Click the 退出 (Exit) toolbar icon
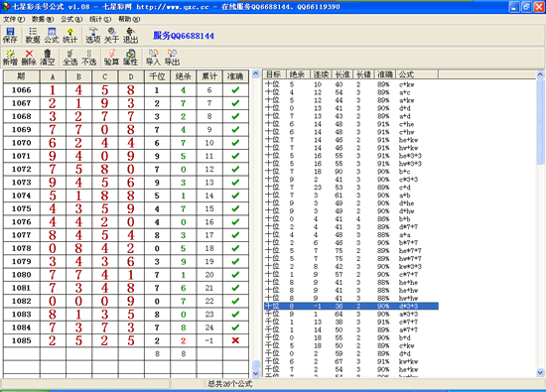Screen dimensions: 546x392 (x=130, y=36)
